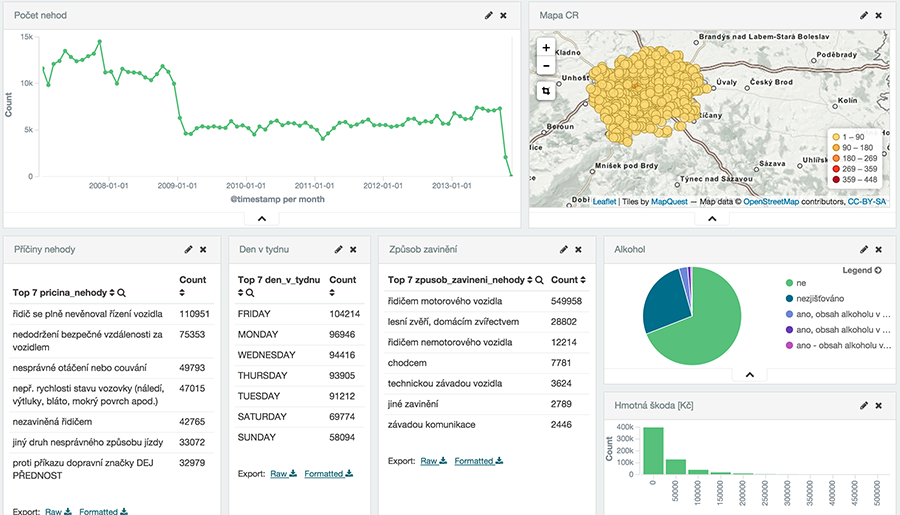Remove the Mapa CR panel
The width and height of the screenshot is (900, 515).
pyautogui.click(x=879, y=16)
